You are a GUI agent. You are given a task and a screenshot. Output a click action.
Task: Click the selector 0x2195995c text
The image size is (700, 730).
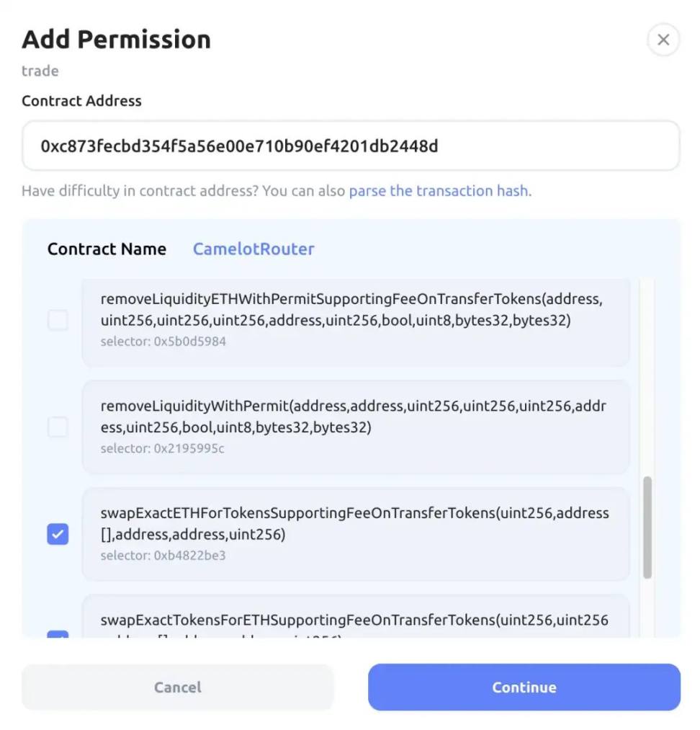tap(163, 449)
